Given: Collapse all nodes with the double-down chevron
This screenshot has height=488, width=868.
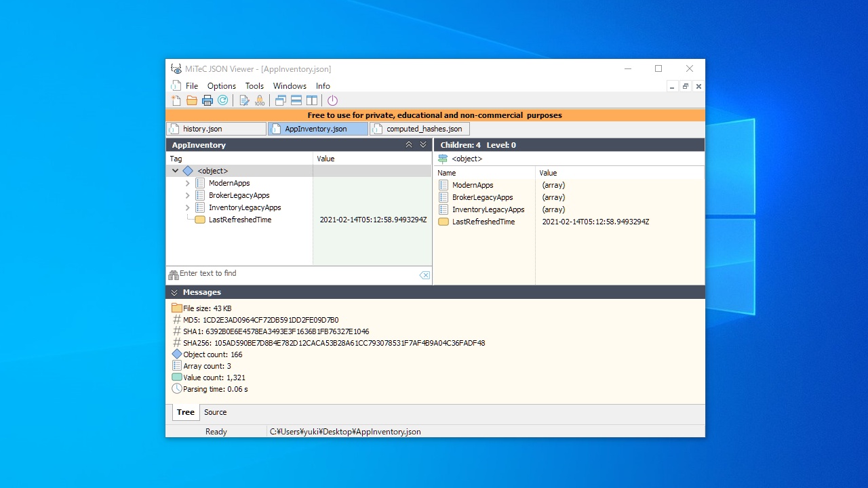Looking at the screenshot, I should click(x=423, y=145).
